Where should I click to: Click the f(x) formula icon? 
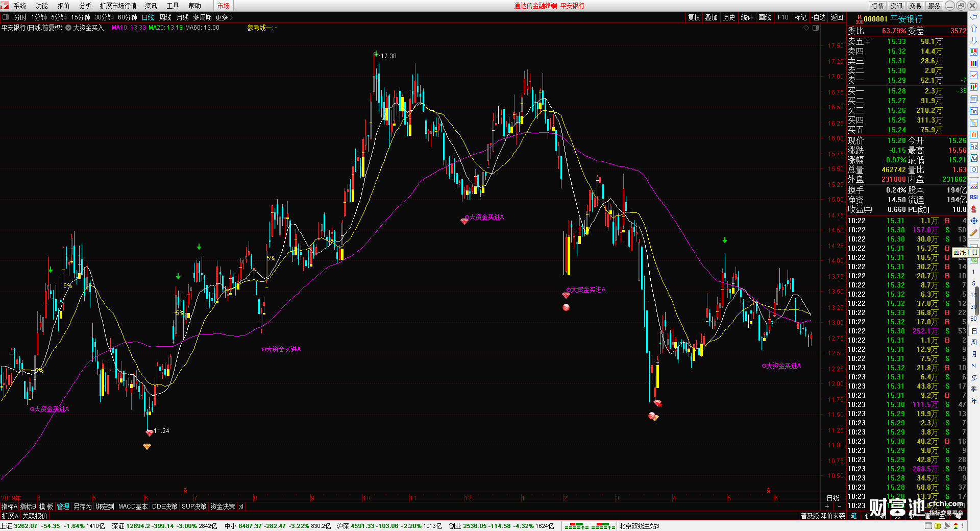tap(973, 158)
